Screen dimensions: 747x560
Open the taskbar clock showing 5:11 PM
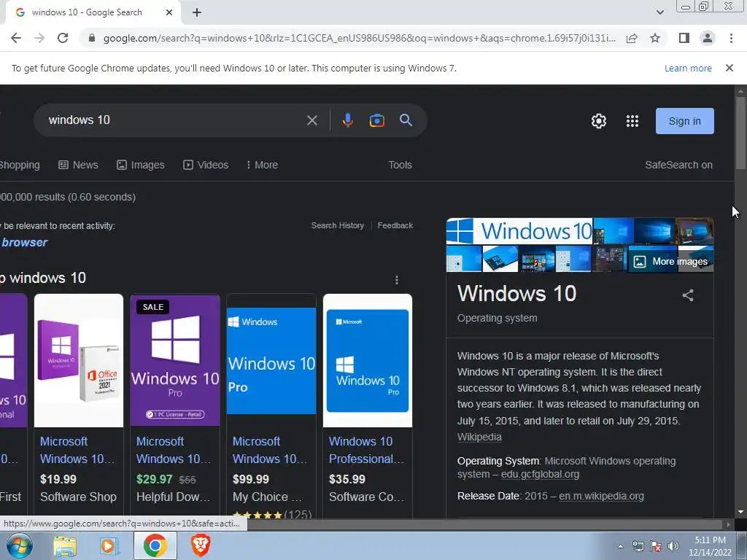pyautogui.click(x=710, y=546)
